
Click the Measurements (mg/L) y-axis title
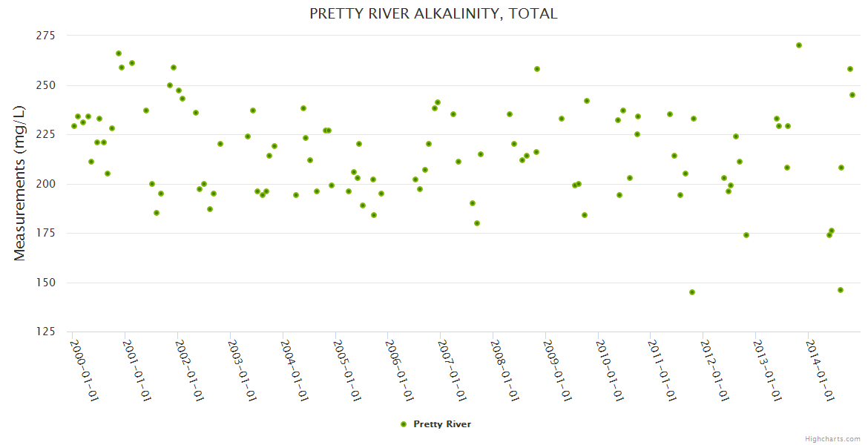tap(20, 183)
